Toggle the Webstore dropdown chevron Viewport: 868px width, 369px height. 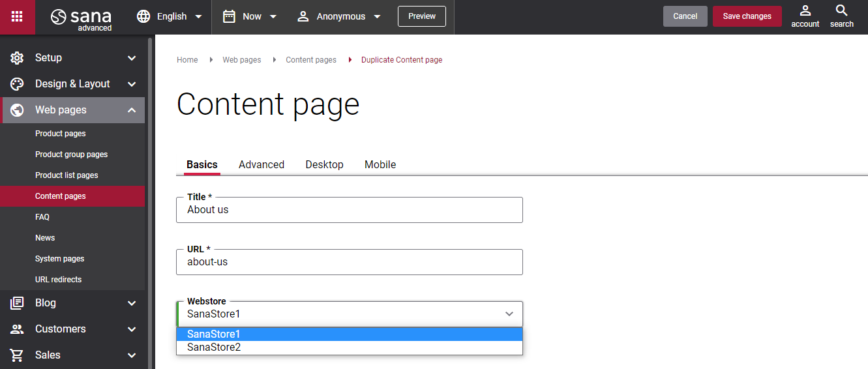(509, 314)
